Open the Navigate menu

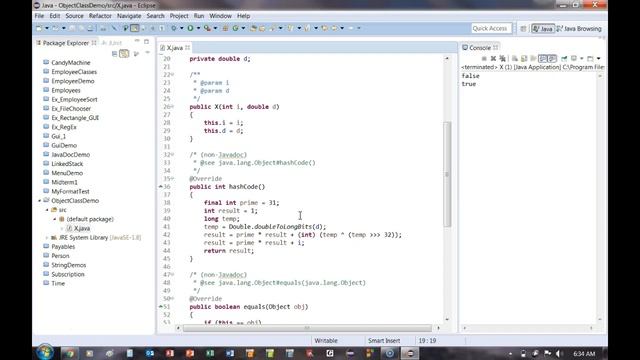pos(129,16)
